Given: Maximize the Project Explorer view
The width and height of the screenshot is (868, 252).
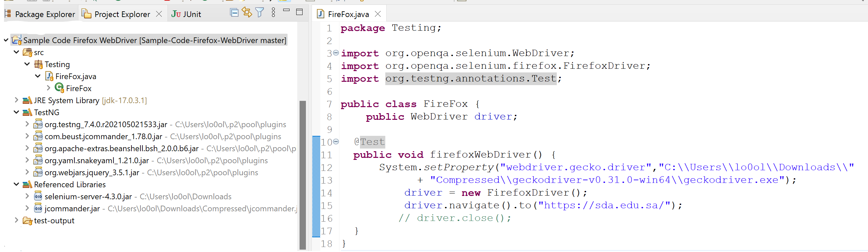Looking at the screenshot, I should pyautogui.click(x=299, y=12).
